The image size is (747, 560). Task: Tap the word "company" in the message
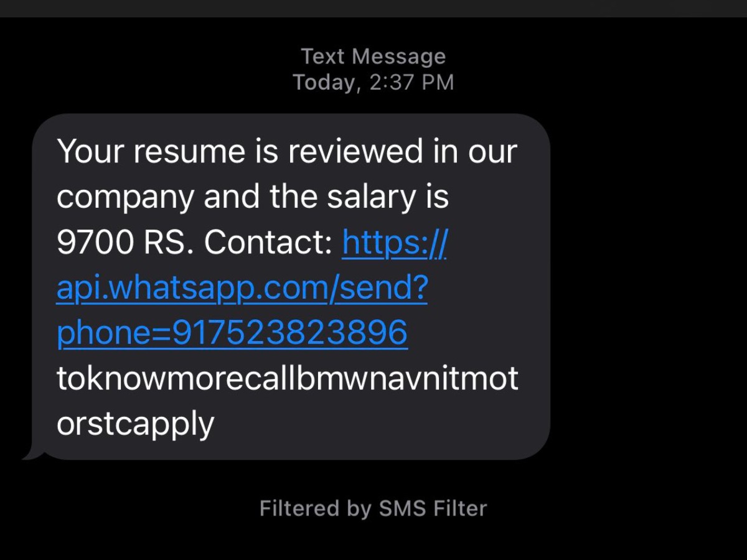pos(125,198)
